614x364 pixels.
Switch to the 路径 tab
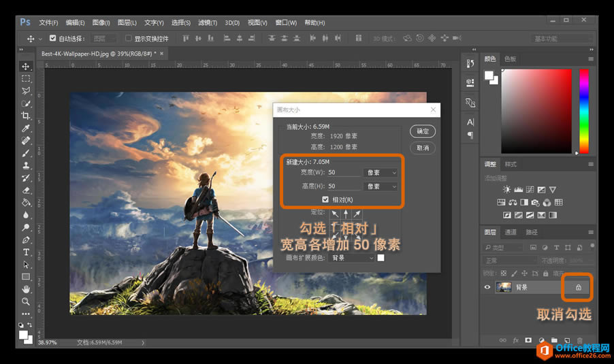pos(532,232)
